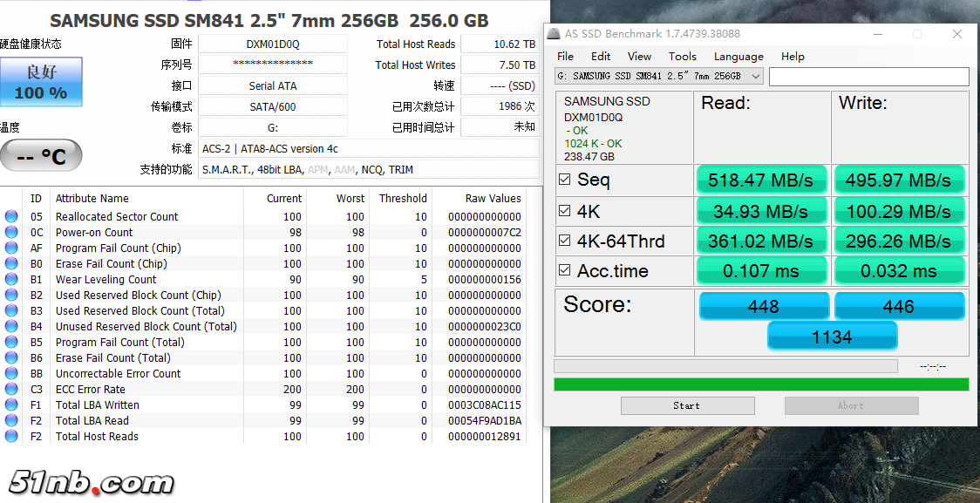Click blue status orb beside Power-on Count

pos(11,232)
